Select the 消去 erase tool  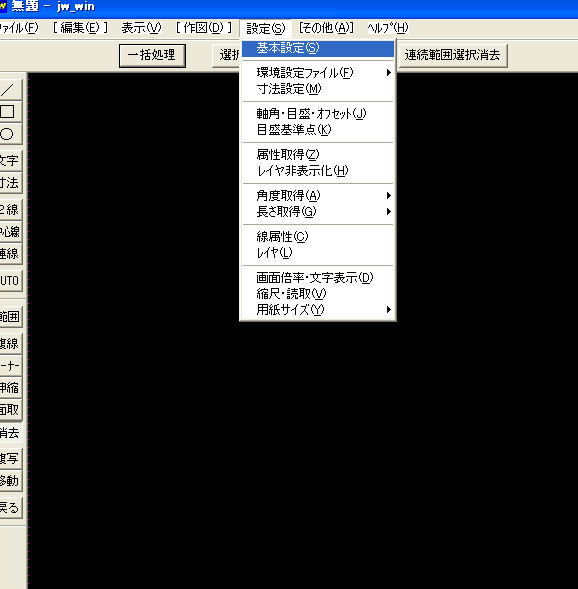[10, 433]
